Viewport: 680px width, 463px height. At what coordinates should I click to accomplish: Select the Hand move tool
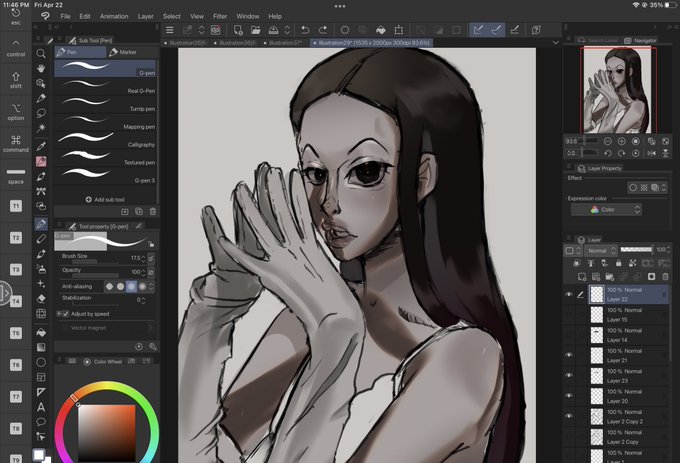(41, 68)
